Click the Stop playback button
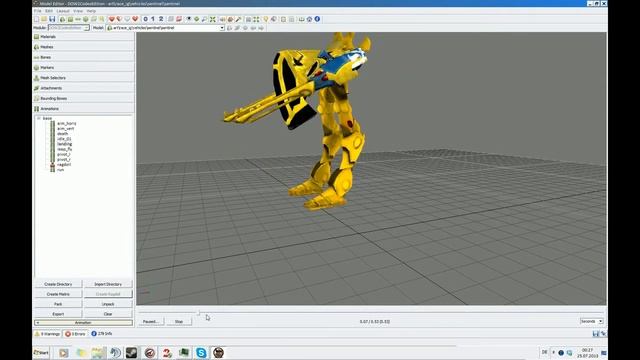 coord(179,322)
